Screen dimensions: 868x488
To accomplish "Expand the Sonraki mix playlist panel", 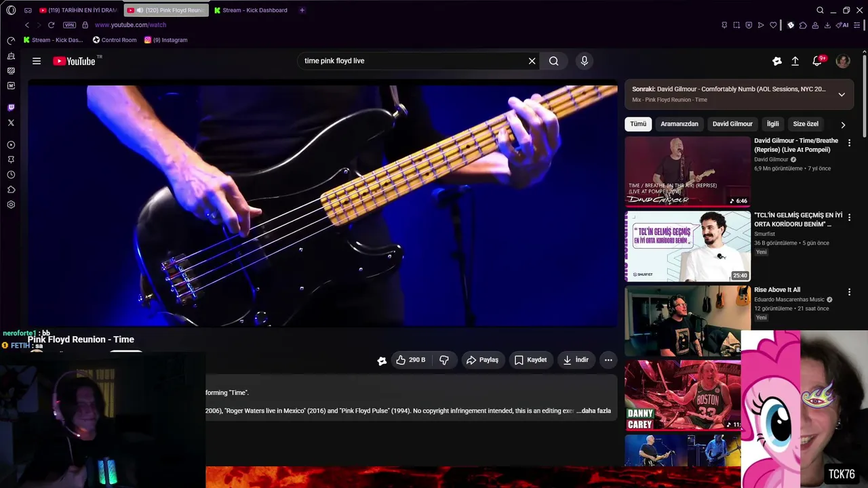I will (x=842, y=94).
